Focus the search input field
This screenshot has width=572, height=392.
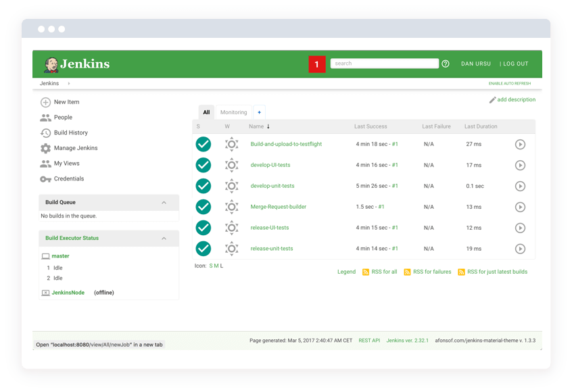385,64
